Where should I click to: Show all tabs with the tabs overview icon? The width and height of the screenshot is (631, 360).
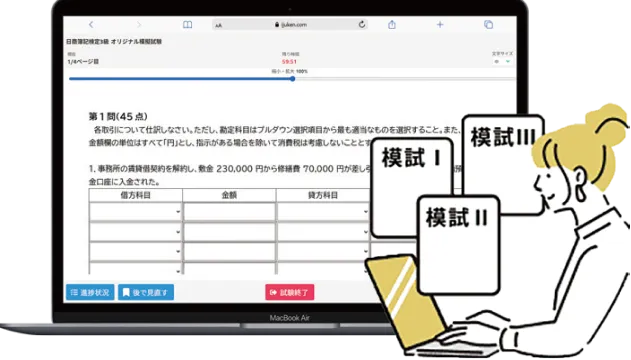click(489, 25)
